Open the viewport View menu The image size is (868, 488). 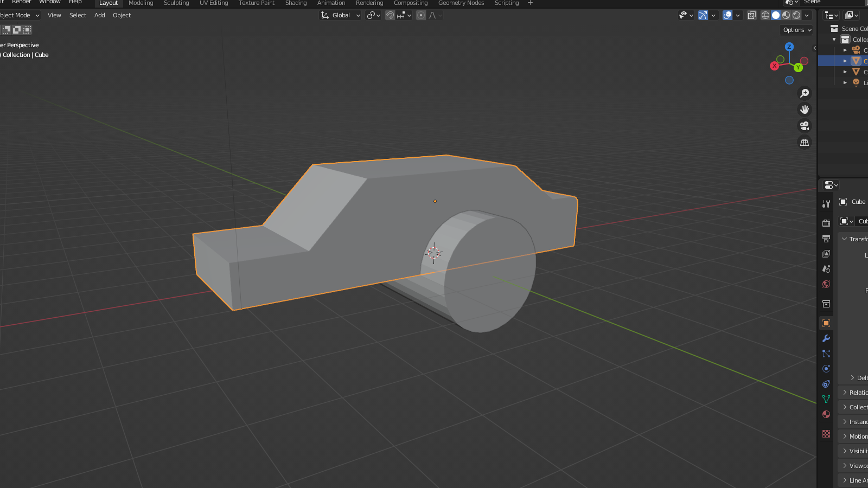pos(54,15)
